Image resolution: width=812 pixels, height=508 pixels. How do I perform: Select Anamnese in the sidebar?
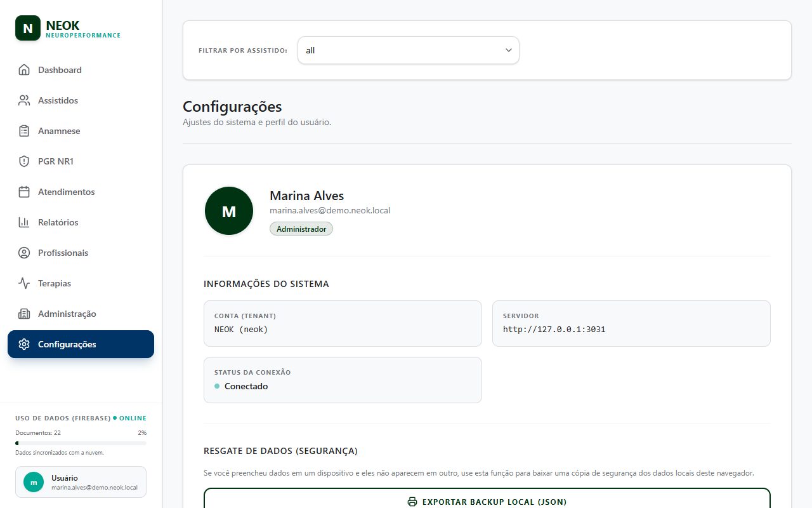coord(81,131)
